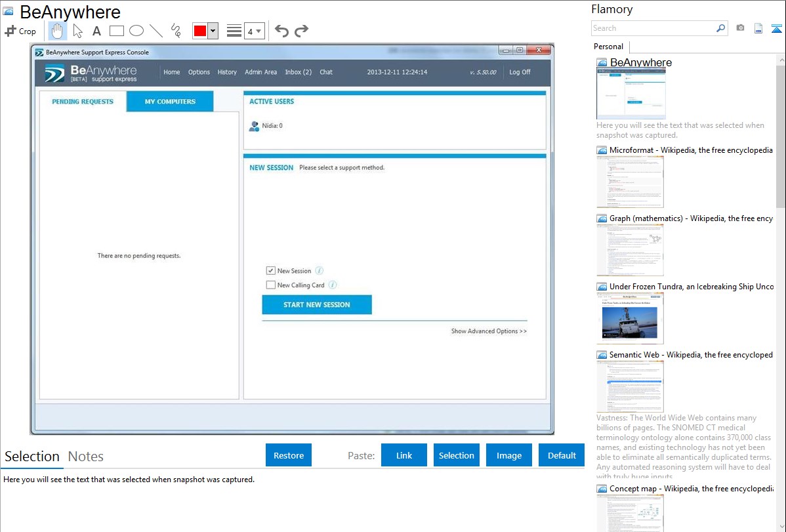Click the Restore button

tap(289, 455)
